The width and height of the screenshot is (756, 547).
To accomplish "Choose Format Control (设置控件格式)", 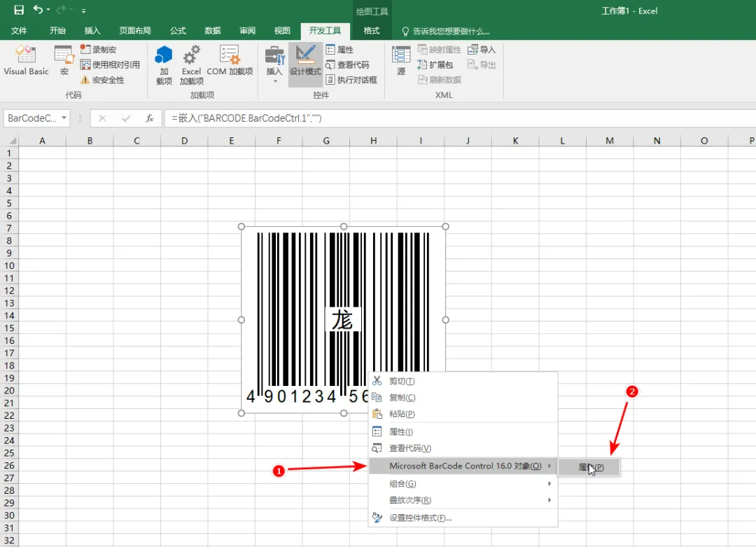I will pyautogui.click(x=463, y=518).
